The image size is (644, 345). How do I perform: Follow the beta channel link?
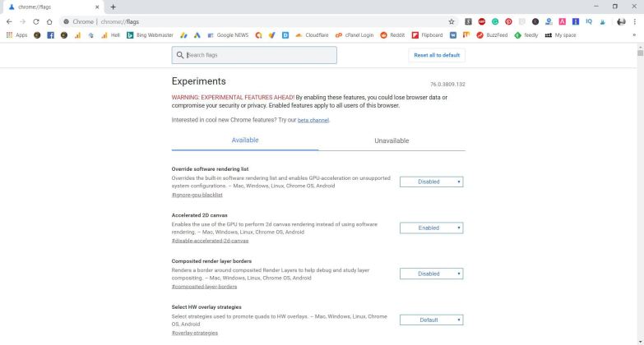pos(313,121)
